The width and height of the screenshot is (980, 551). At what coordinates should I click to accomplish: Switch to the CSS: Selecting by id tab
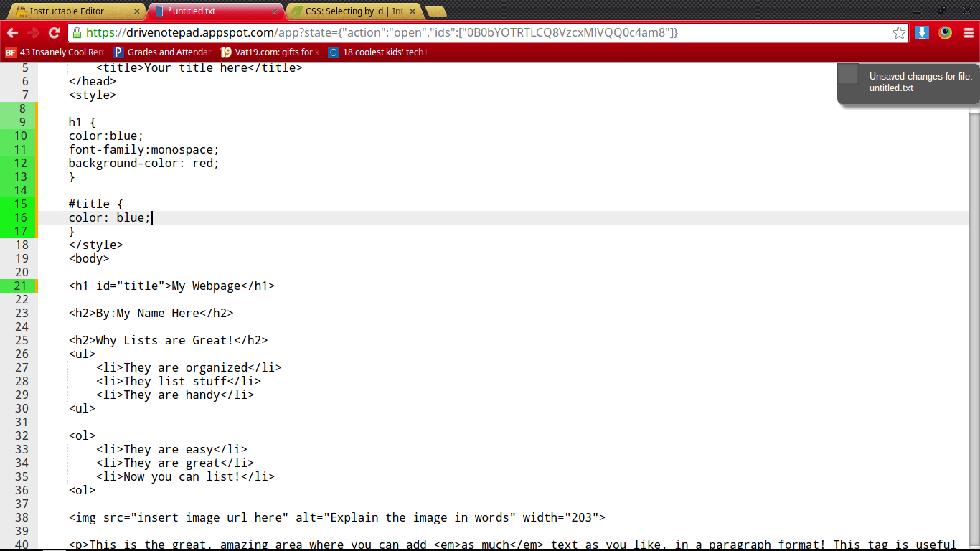point(353,11)
